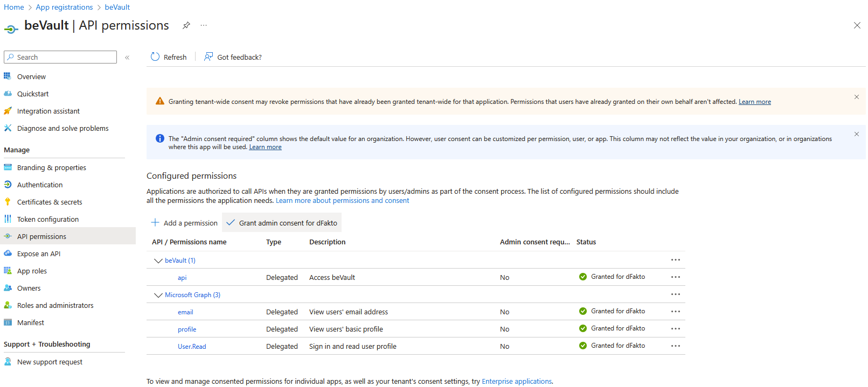The image size is (868, 387).
Task: Collapse the Microsoft Graph (3) group
Action: point(158,295)
